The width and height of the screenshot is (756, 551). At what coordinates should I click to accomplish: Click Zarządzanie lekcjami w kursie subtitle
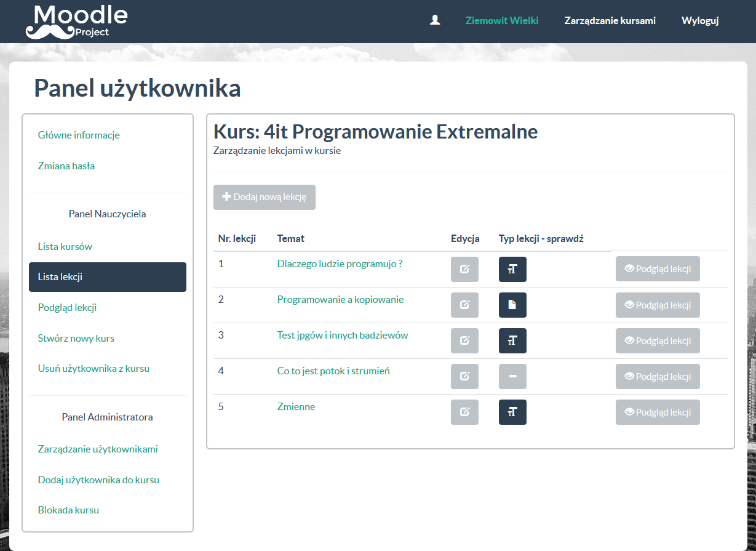pyautogui.click(x=277, y=150)
